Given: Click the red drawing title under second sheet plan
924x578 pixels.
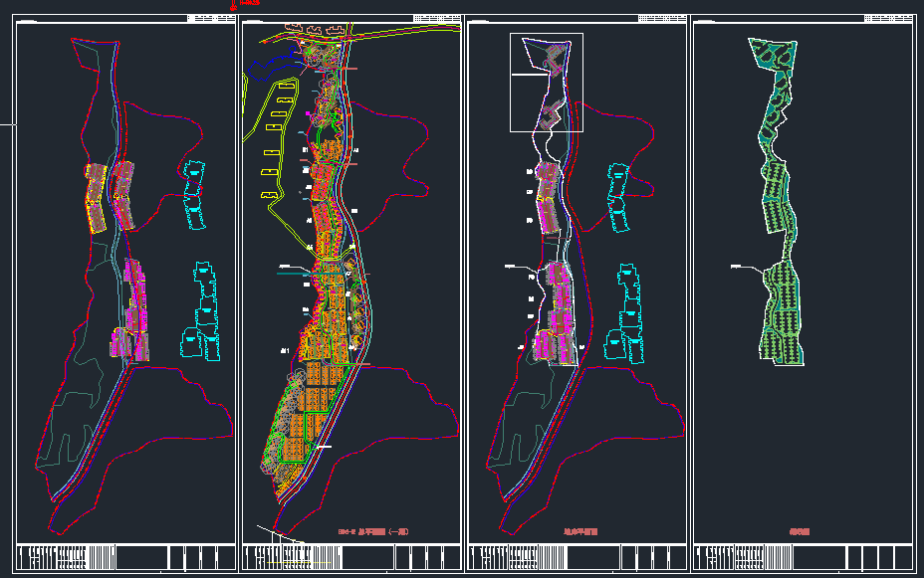Looking at the screenshot, I should click(x=373, y=532).
